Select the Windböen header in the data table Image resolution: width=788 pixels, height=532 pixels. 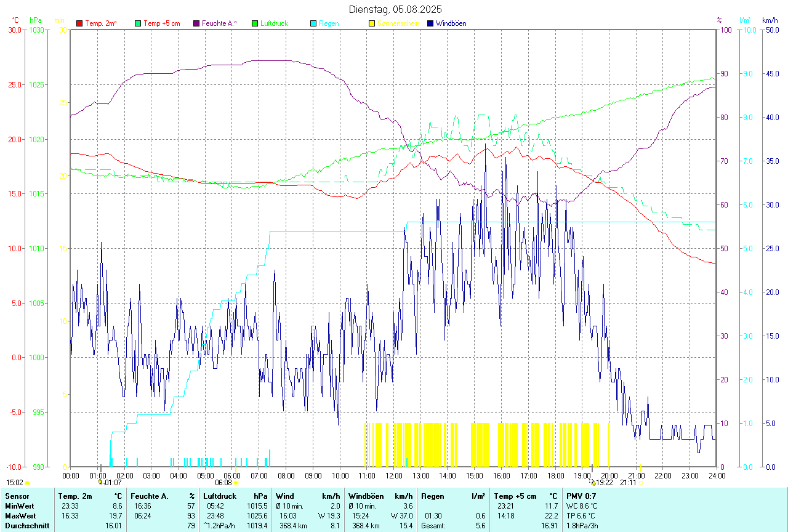point(366,496)
